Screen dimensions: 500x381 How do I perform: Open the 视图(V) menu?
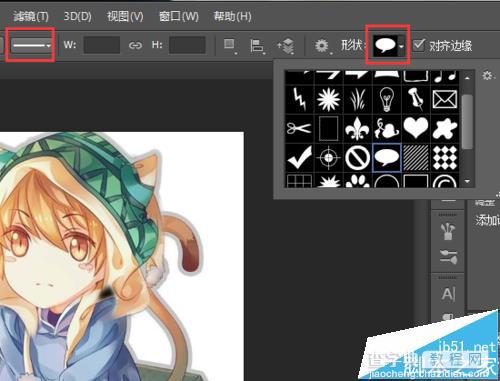(x=125, y=16)
